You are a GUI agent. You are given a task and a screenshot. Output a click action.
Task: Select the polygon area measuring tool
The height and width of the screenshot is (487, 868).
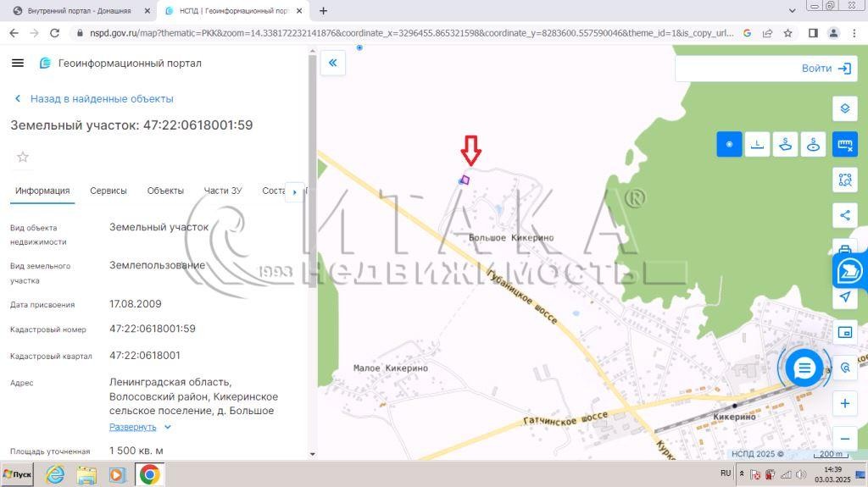click(785, 145)
